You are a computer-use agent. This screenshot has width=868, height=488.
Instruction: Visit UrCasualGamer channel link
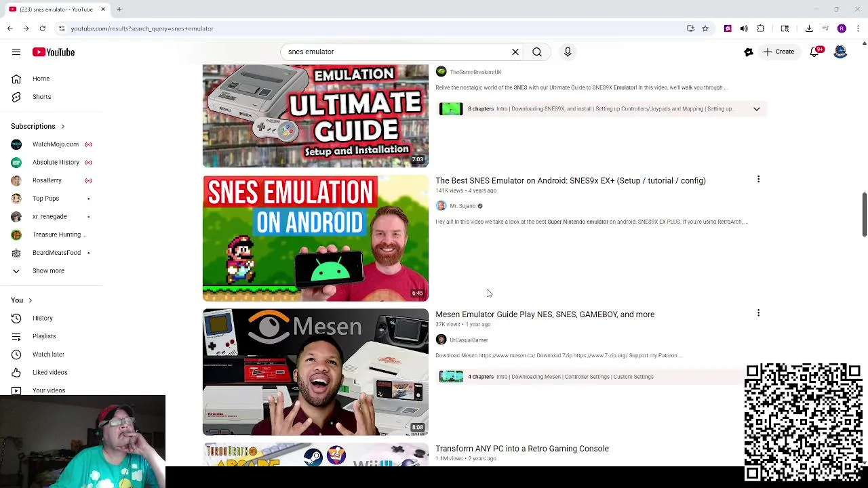click(469, 340)
